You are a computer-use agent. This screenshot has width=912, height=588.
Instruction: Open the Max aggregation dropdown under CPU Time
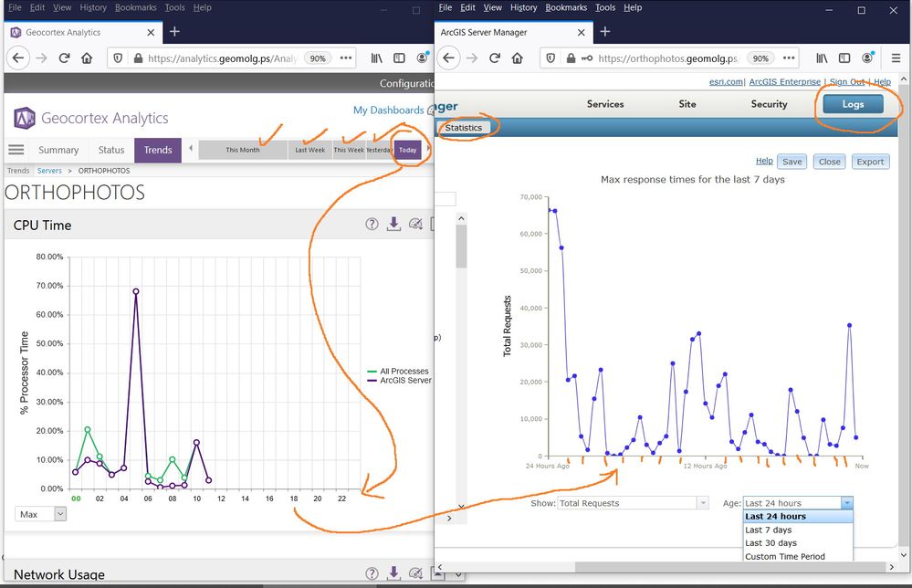point(40,514)
